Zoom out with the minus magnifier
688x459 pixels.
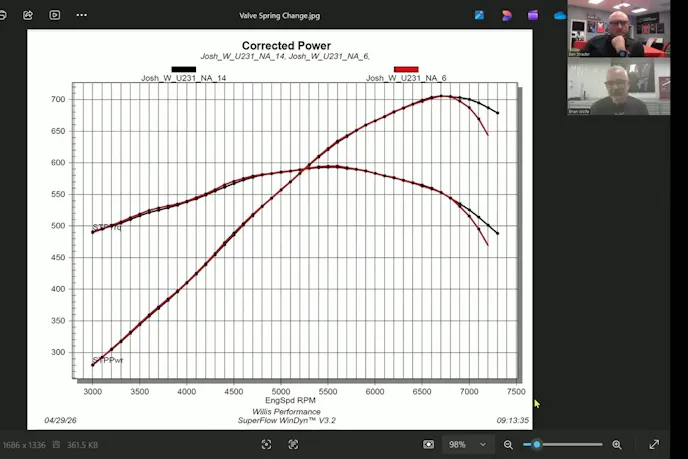click(x=508, y=445)
